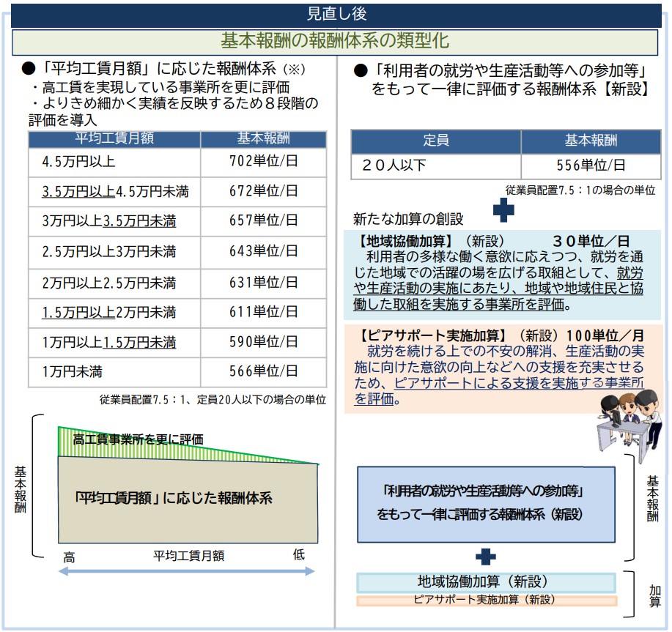Click the 2万円以上2.5万円未満 cell
Image resolution: width=672 pixels, height=632 pixels.
coord(114,283)
